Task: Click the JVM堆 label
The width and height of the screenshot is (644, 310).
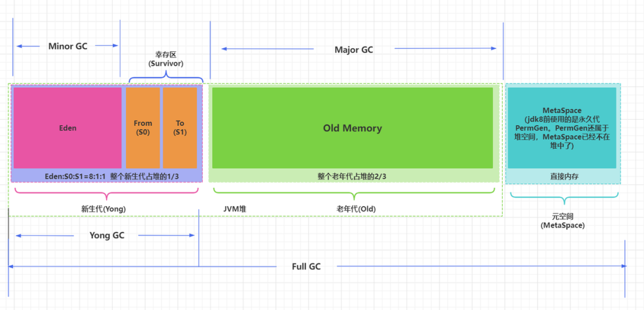Action: tap(234, 209)
